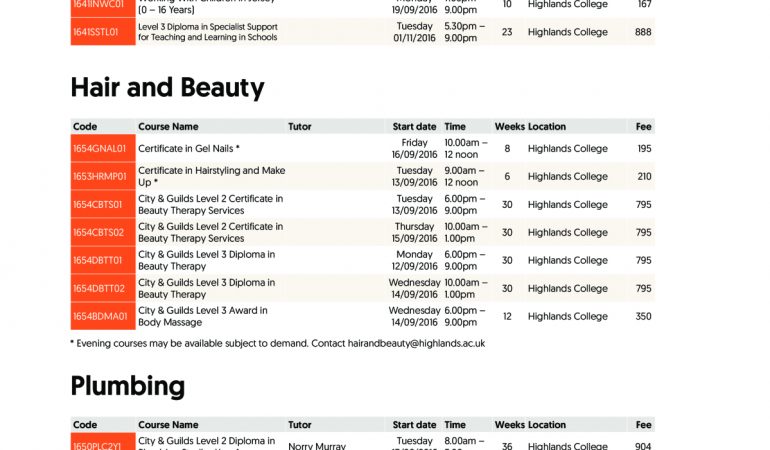The width and height of the screenshot is (770, 450).
Task: Click course code 1641SSTL01
Action: pyautogui.click(x=96, y=32)
